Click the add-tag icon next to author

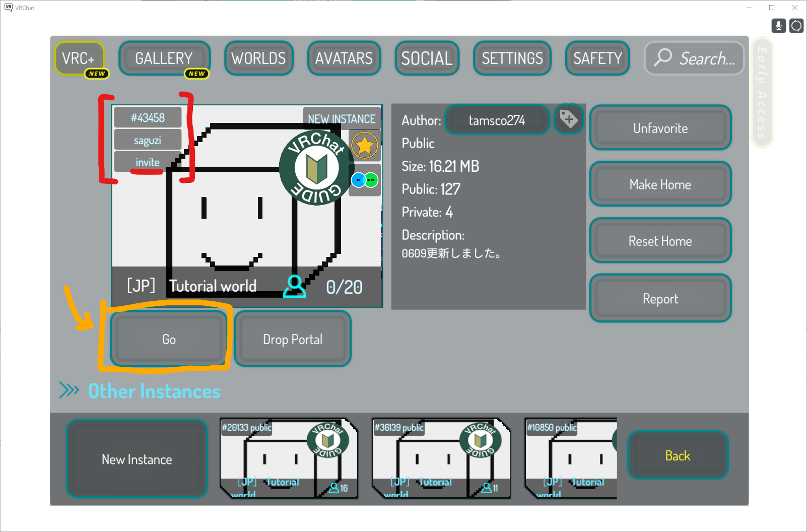click(569, 119)
